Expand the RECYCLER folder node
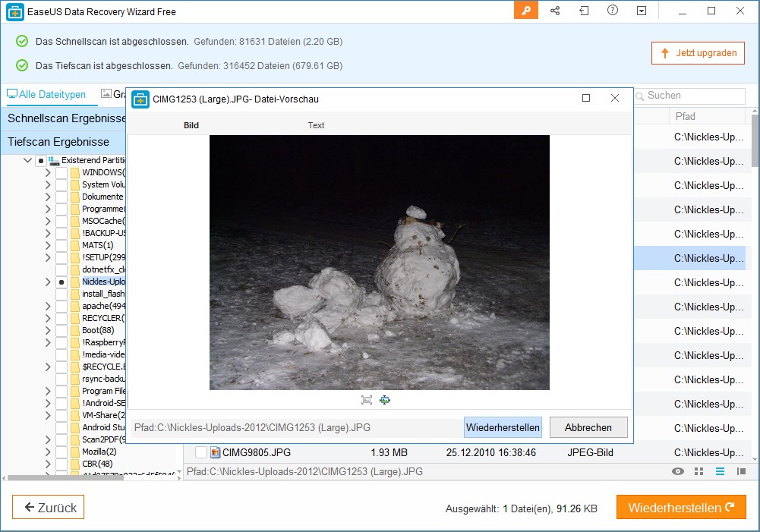 point(48,318)
